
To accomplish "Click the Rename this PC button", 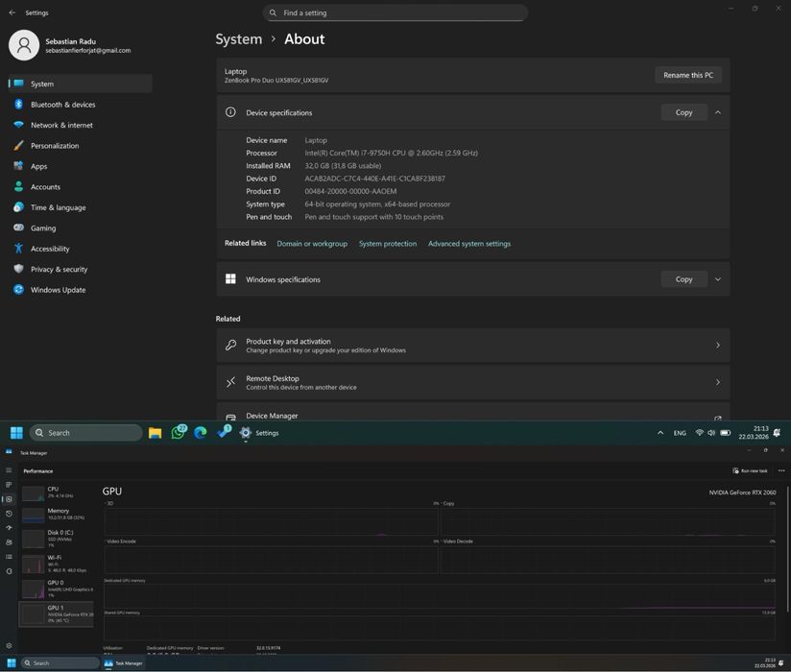I will click(x=688, y=75).
